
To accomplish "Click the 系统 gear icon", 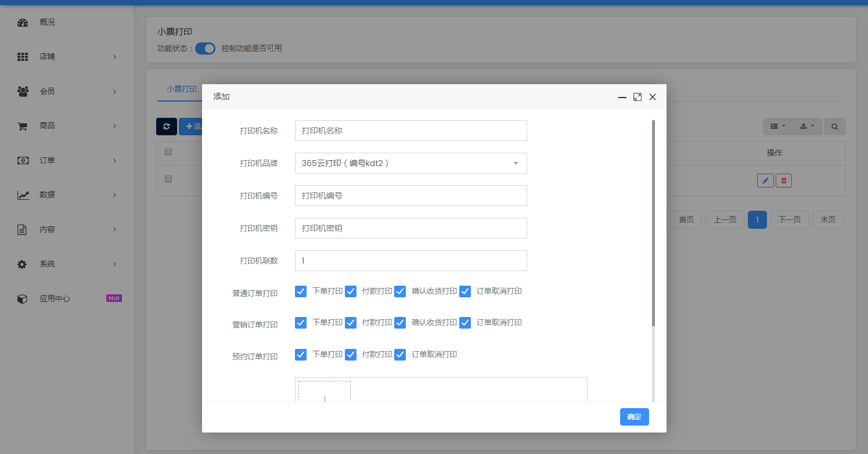I will tap(22, 264).
